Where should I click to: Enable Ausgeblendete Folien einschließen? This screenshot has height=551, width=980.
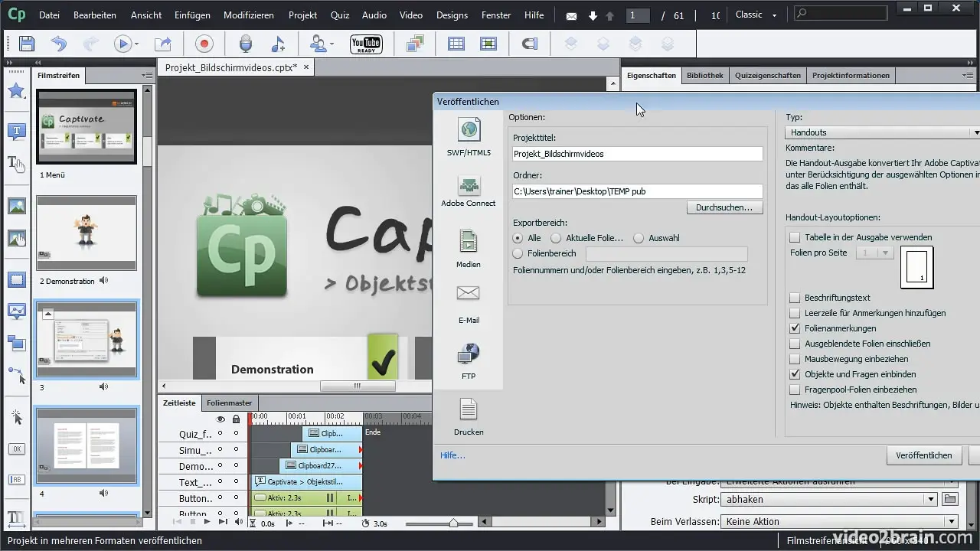point(795,344)
